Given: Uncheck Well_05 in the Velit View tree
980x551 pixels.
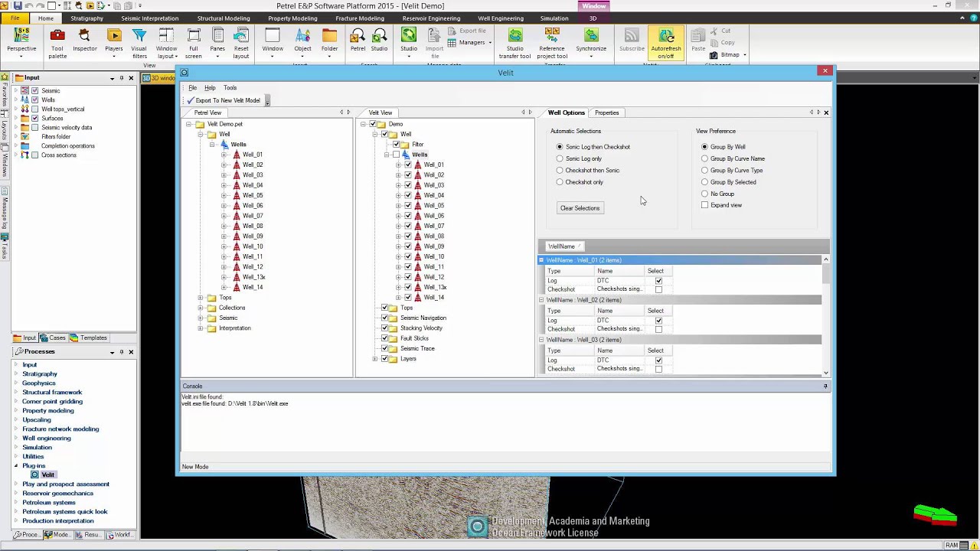Looking at the screenshot, I should tap(408, 206).
